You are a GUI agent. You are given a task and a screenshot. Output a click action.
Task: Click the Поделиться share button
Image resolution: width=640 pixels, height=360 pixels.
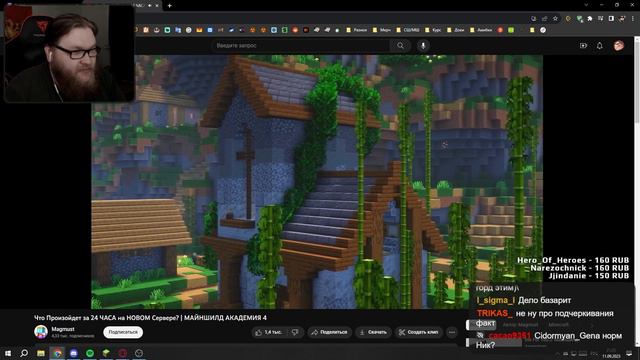point(329,332)
